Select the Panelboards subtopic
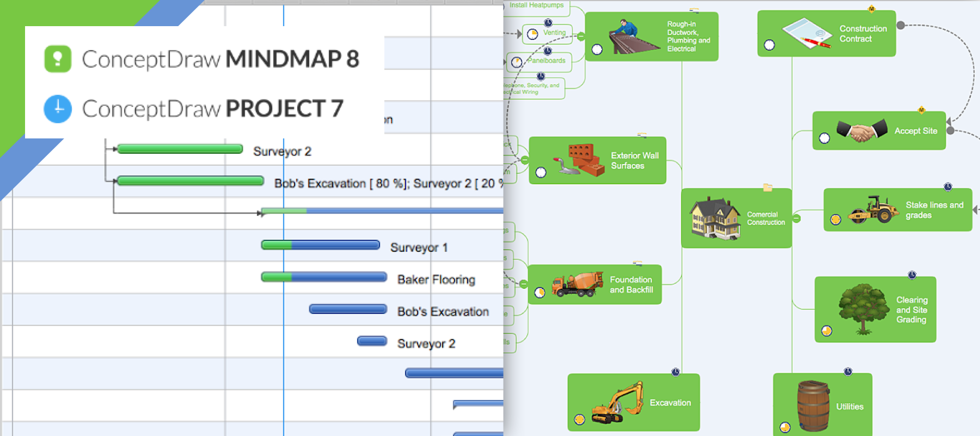This screenshot has height=436, width=980. [540, 62]
